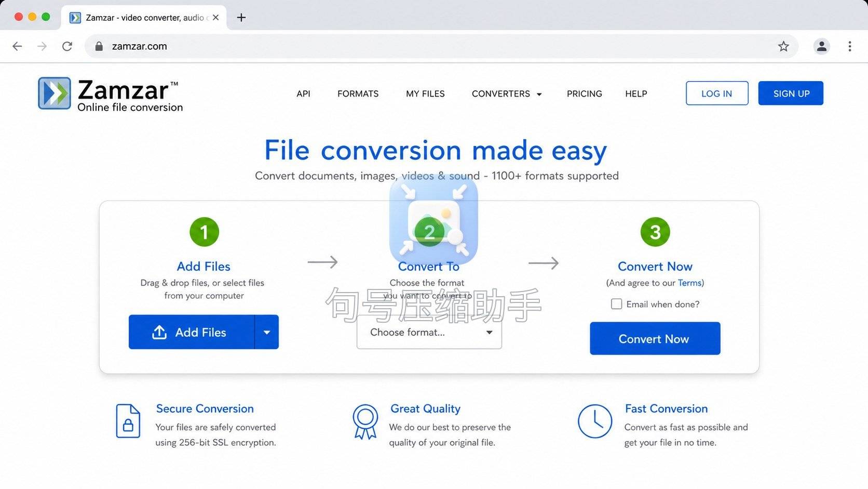The width and height of the screenshot is (868, 489).
Task: Open the browser three-dot menu
Action: (849, 46)
